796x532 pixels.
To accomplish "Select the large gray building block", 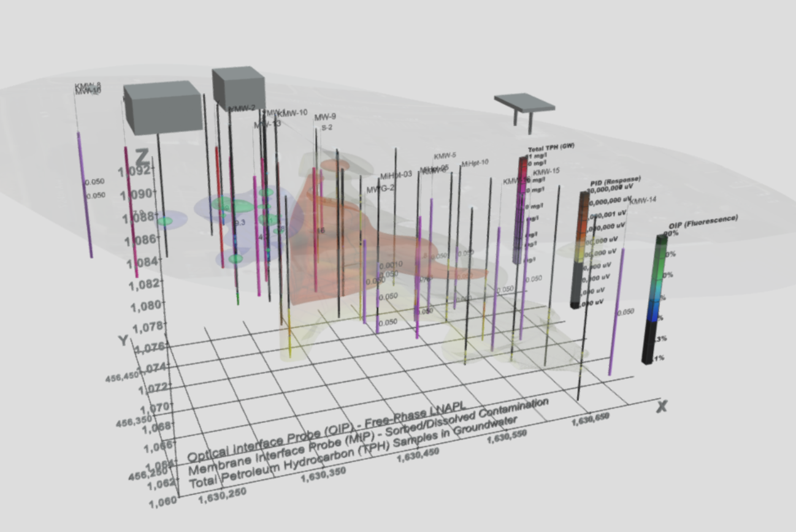I will coord(163,109).
